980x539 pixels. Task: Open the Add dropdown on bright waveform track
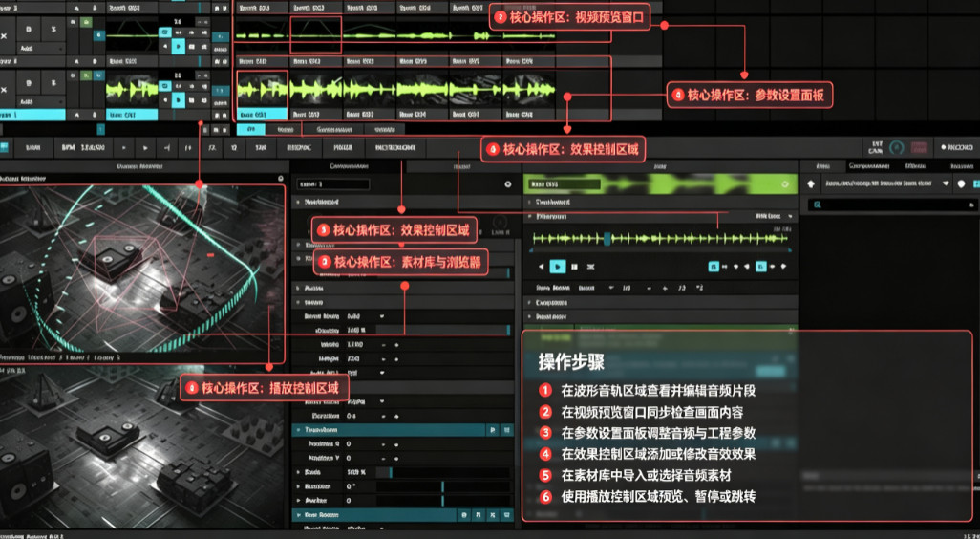click(40, 101)
